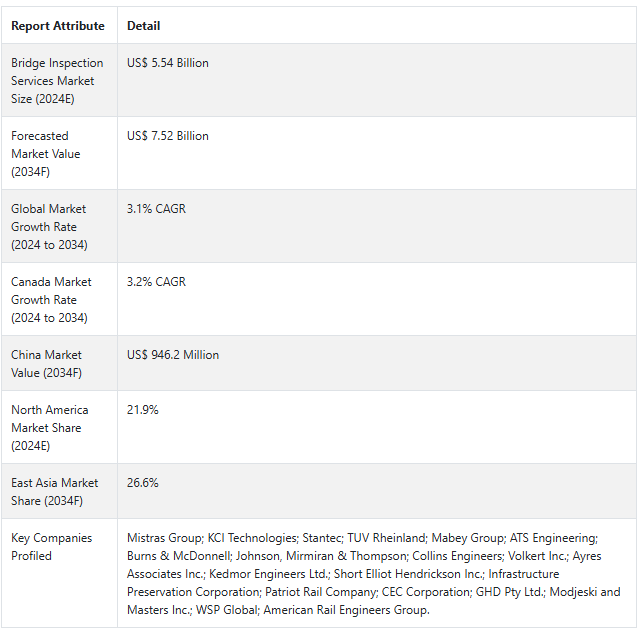
Task: Click the "26.6%" value
Action: pyautogui.click(x=143, y=483)
